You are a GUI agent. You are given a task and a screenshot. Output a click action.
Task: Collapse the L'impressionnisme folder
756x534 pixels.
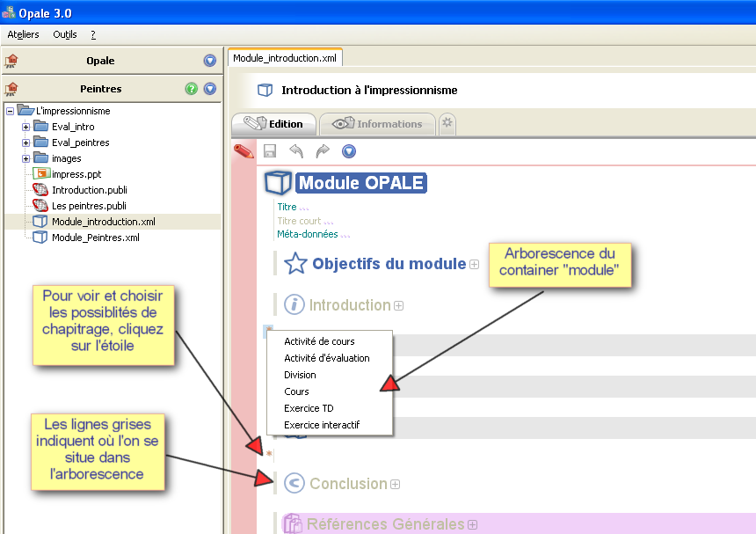coord(11,112)
